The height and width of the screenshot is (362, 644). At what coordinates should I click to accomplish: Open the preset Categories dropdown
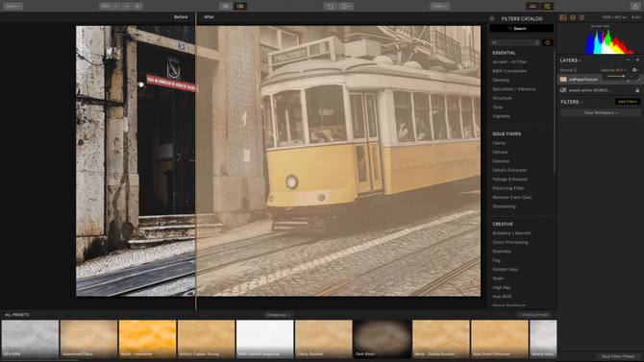click(x=278, y=315)
